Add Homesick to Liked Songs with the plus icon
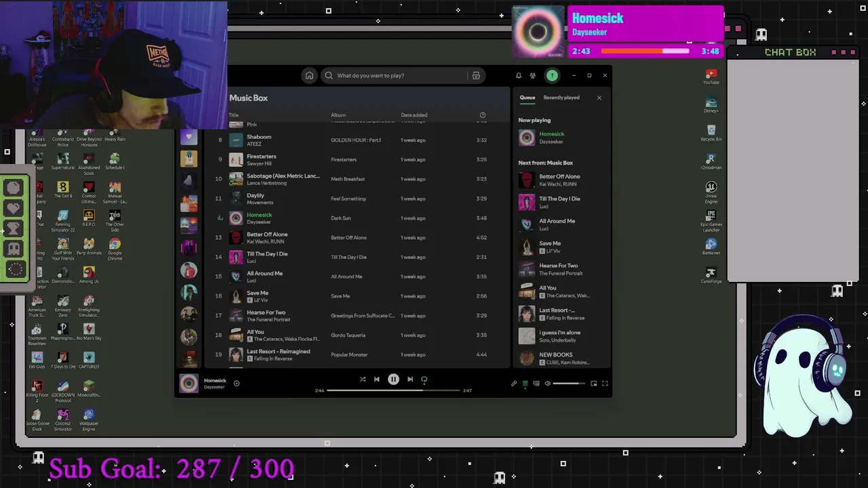Screen dimensions: 868x488 236,384
